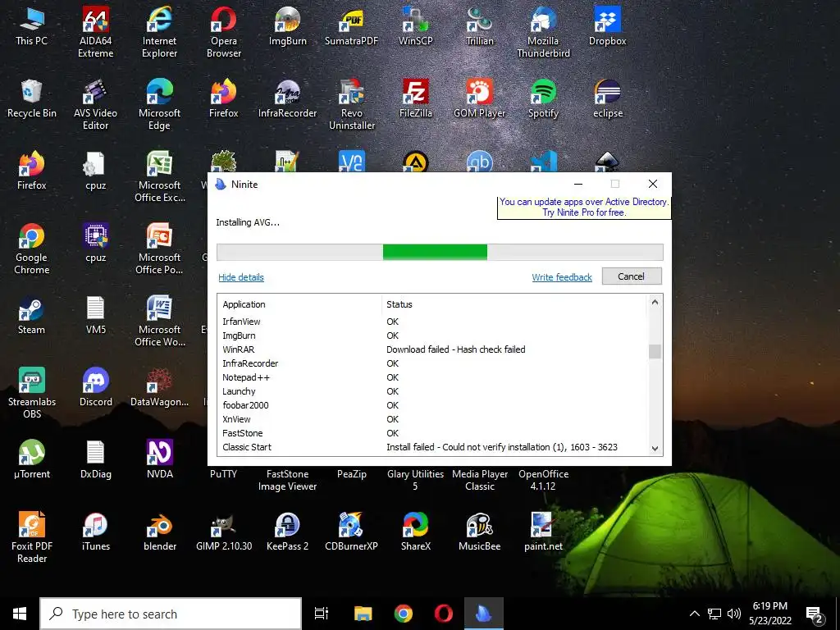Open CDBurnerXP desktop shortcut
This screenshot has height=630, width=840.
(x=351, y=532)
